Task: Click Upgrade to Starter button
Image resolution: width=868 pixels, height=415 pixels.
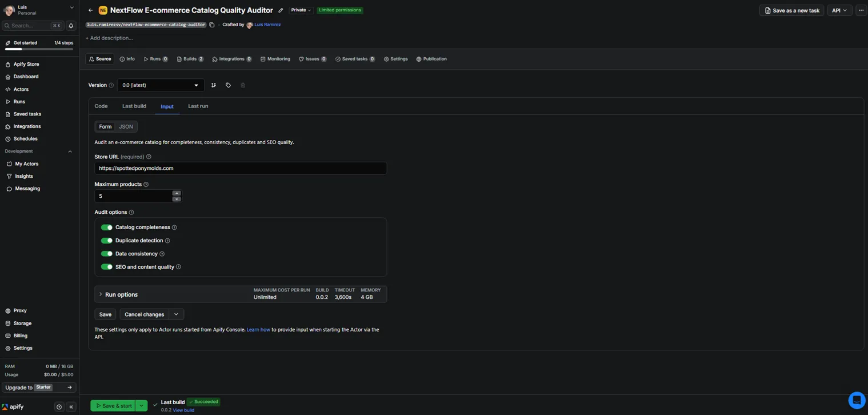Action: pos(39,388)
